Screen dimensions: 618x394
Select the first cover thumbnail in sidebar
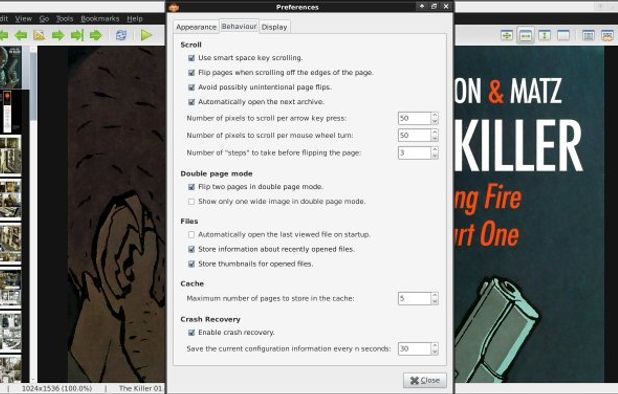pyautogui.click(x=11, y=67)
